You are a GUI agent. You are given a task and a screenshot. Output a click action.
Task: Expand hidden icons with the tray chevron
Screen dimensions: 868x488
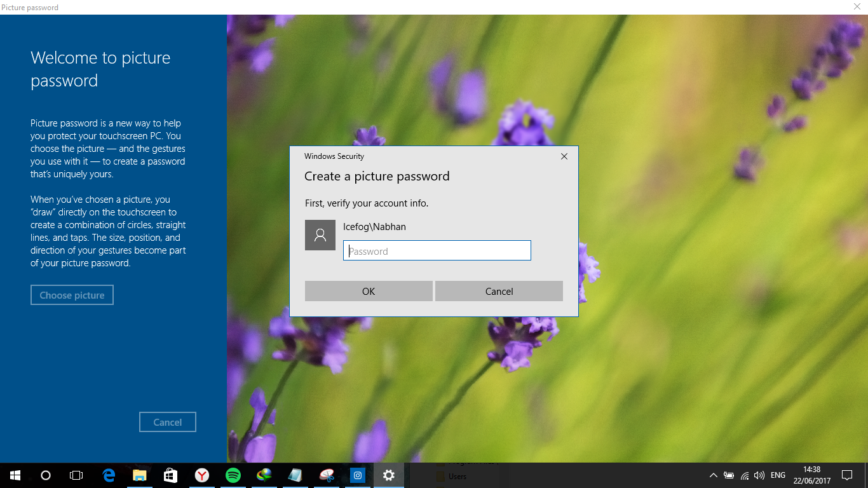point(712,475)
